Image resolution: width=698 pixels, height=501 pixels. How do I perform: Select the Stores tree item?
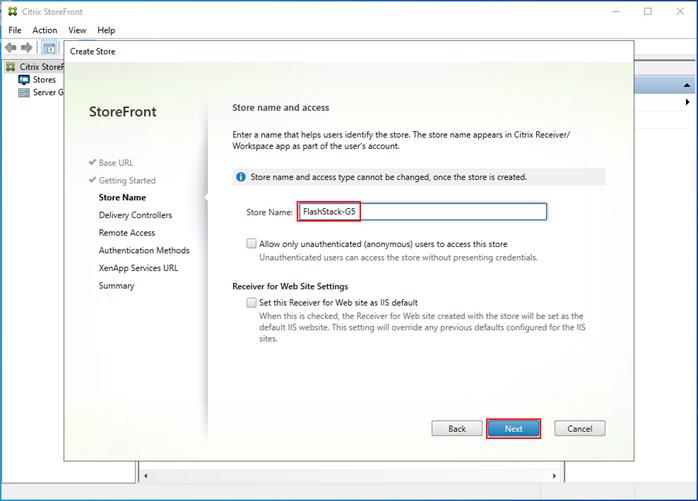pyautogui.click(x=44, y=80)
